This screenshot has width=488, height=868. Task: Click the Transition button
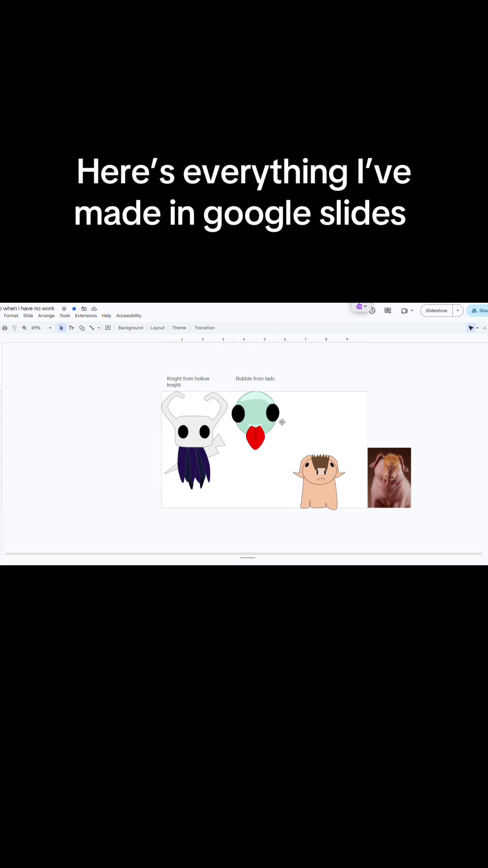pyautogui.click(x=205, y=328)
